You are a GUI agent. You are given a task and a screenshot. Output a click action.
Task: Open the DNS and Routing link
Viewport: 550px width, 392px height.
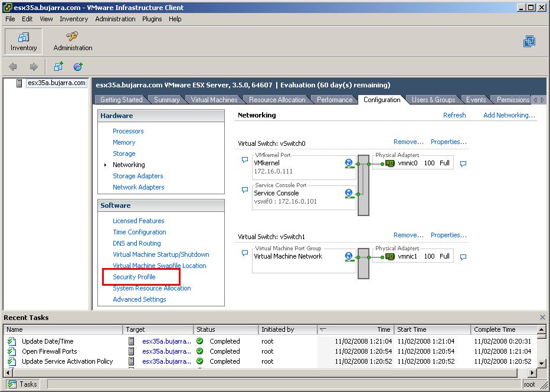click(x=137, y=243)
